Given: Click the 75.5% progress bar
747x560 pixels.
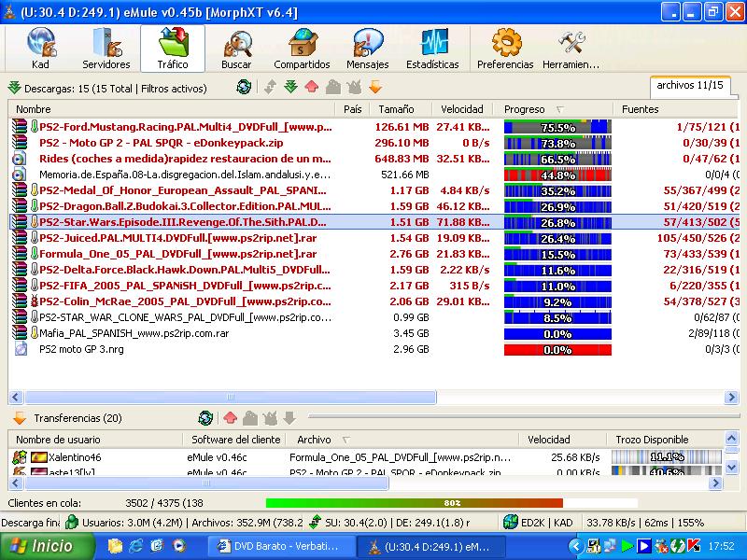Looking at the screenshot, I should point(557,127).
